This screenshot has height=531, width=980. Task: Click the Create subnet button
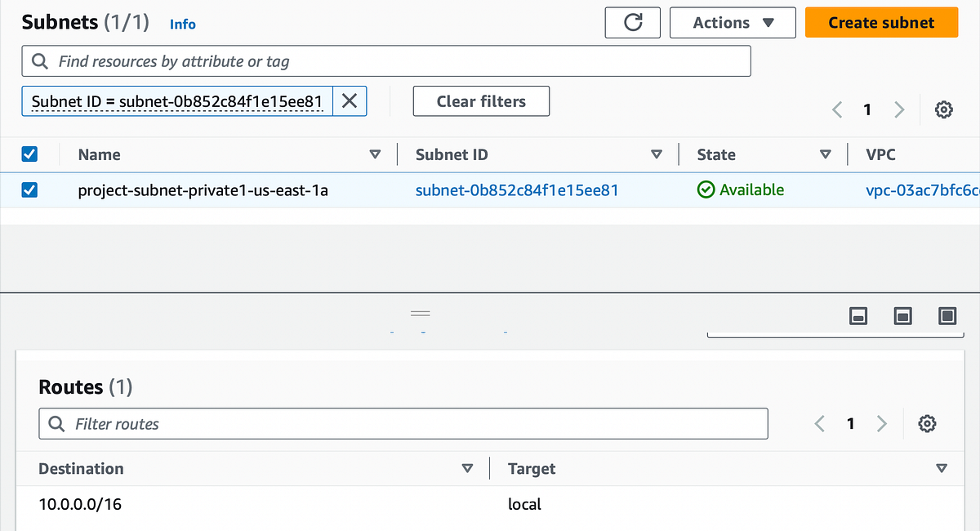pyautogui.click(x=881, y=22)
